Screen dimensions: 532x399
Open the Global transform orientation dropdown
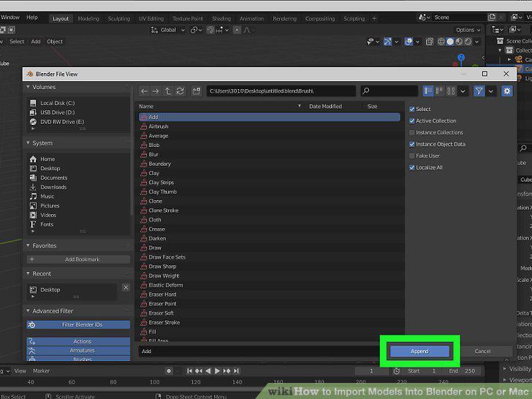[168, 30]
